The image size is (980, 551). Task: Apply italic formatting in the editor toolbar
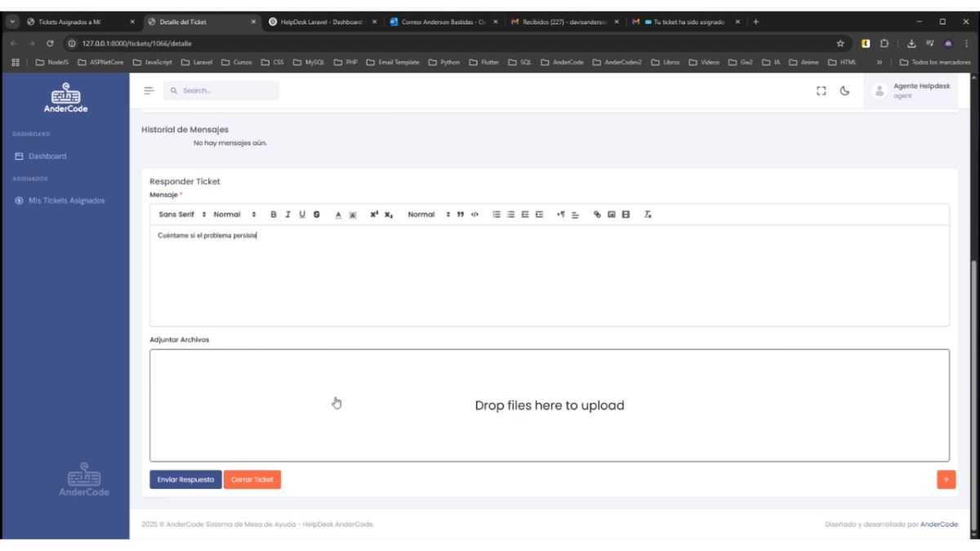point(287,215)
